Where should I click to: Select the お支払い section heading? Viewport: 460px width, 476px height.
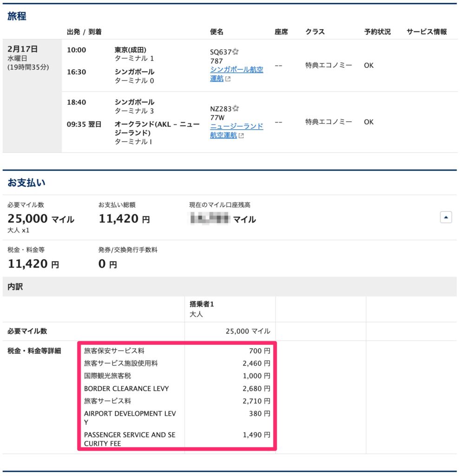[26, 182]
